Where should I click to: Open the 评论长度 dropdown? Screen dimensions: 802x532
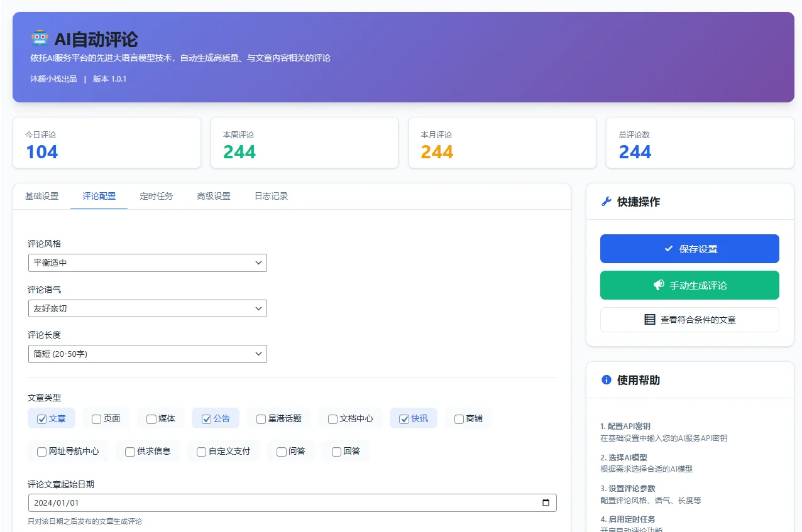147,354
